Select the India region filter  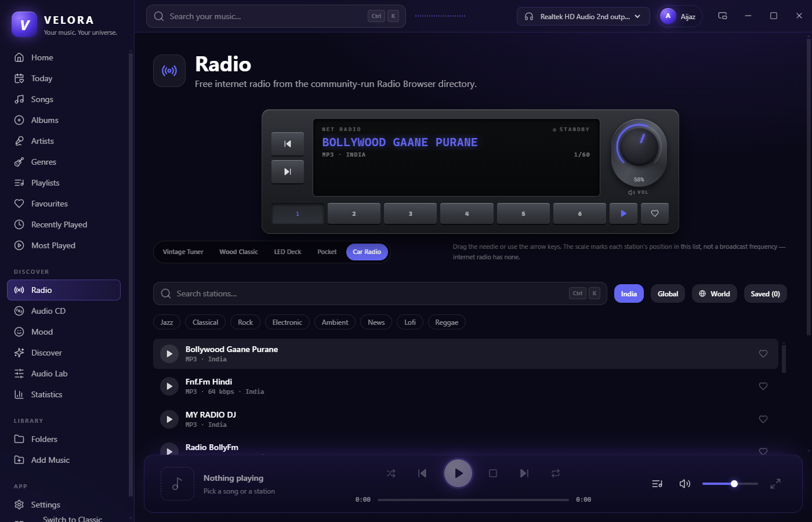629,293
